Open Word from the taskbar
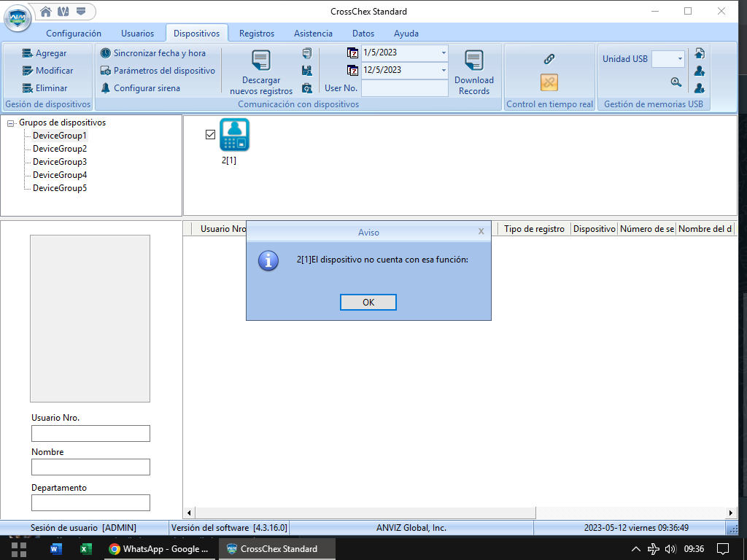 pyautogui.click(x=55, y=549)
